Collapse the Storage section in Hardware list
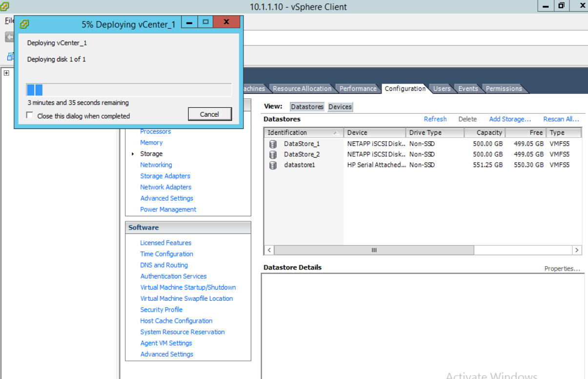Viewport: 588px width, 379px height. click(132, 153)
